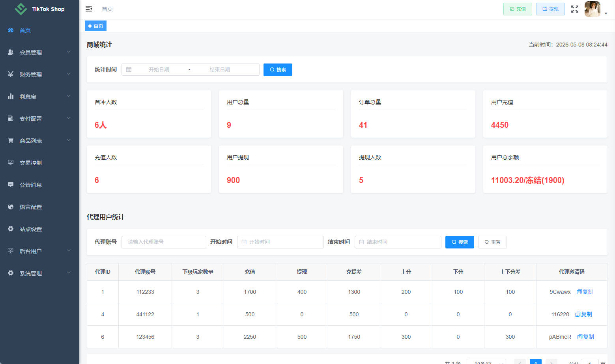
Task: Click the 重置 reset button
Action: click(x=492, y=242)
